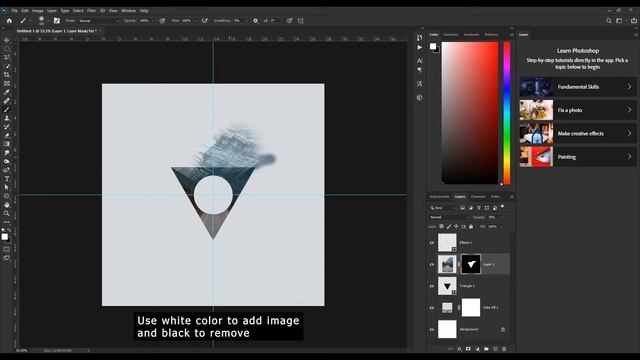
Task: Create a new layer icon
Action: point(495,349)
